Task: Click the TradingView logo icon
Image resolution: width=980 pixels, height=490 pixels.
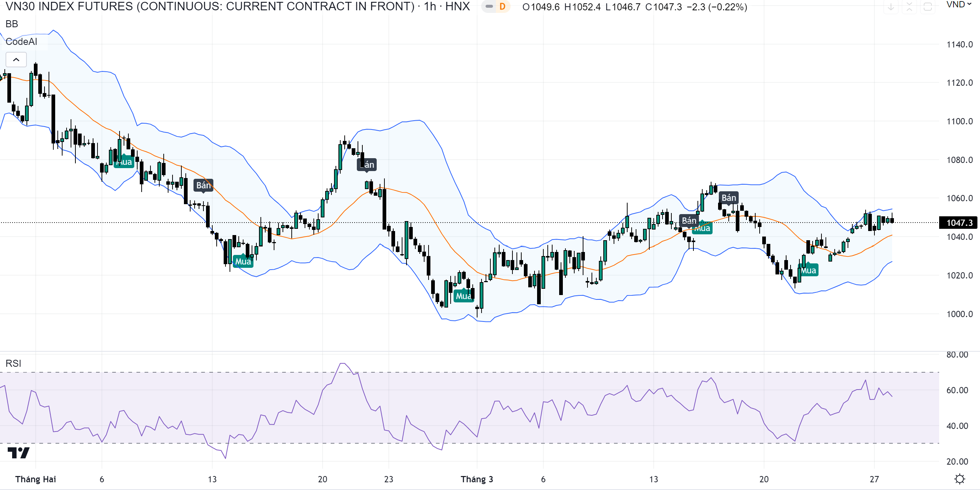Action: 18,453
